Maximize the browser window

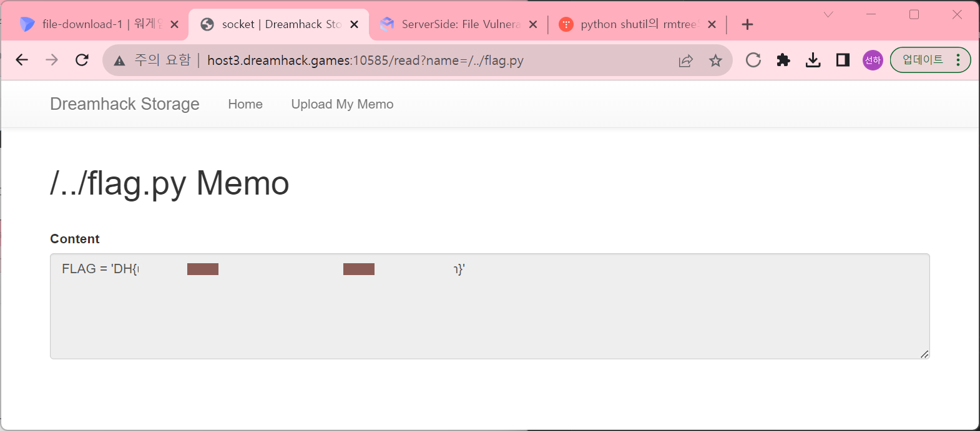point(914,14)
